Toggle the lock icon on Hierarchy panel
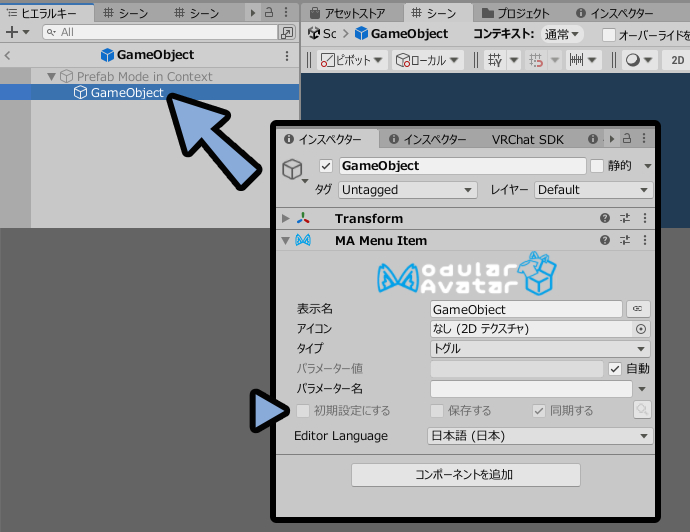 269,12
